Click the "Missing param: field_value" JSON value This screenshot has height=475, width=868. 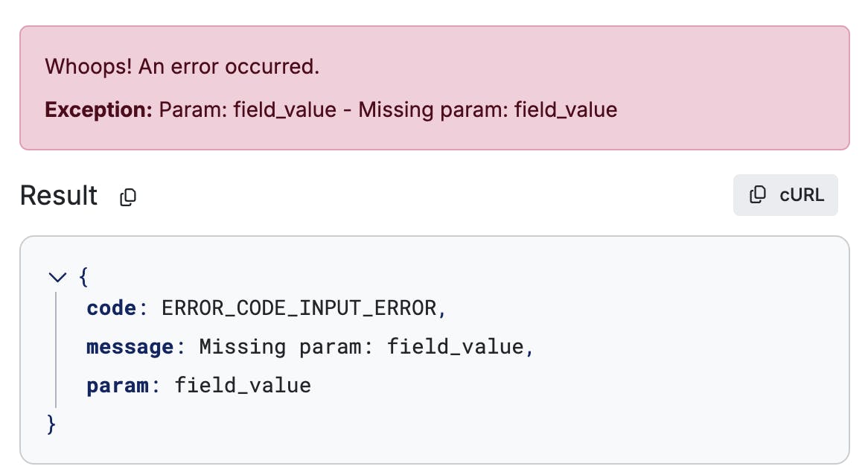click(x=362, y=347)
